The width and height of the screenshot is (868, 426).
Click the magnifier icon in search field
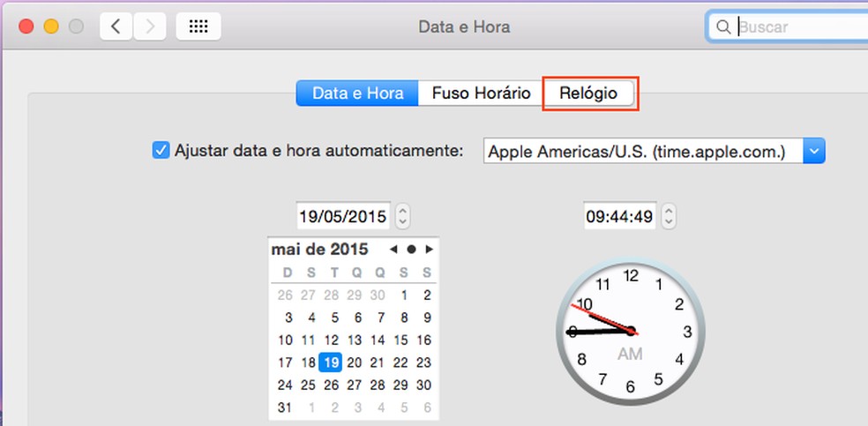723,27
